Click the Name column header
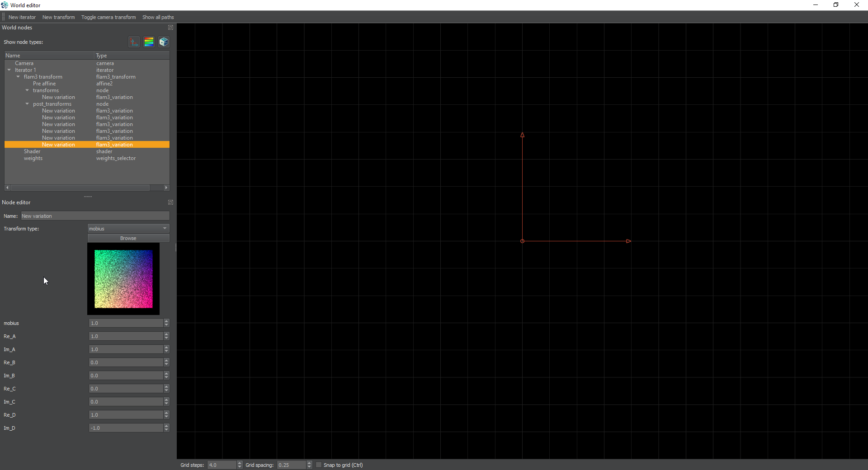Screen dimensions: 868x470 tap(49, 56)
